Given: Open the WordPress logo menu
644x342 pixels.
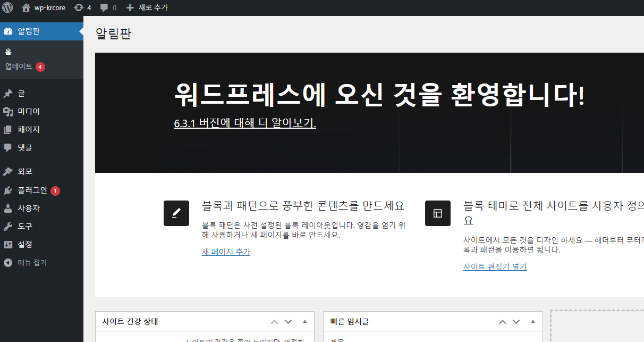Looking at the screenshot, I should point(7,7).
